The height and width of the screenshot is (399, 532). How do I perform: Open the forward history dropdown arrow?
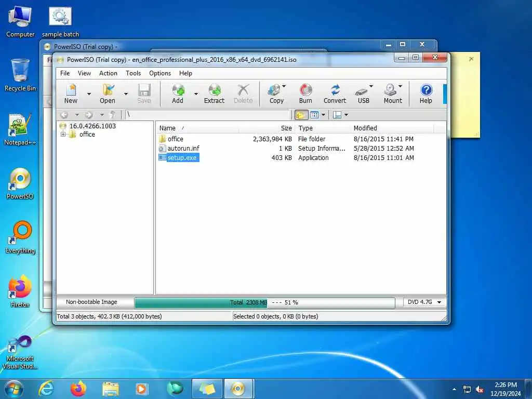[x=102, y=115]
